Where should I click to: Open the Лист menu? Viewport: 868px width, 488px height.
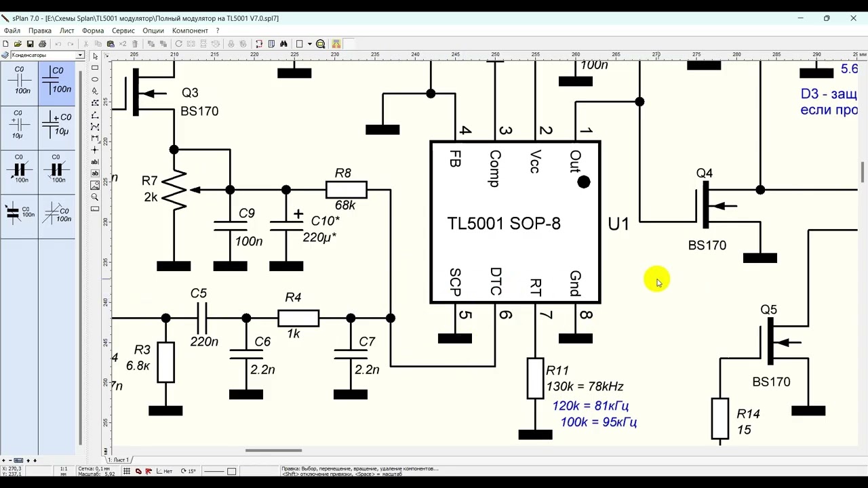click(67, 30)
